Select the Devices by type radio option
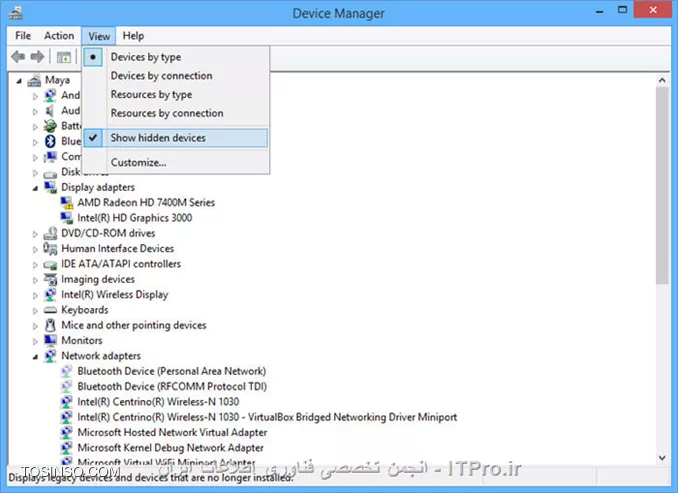This screenshot has width=678, height=493. (x=93, y=57)
